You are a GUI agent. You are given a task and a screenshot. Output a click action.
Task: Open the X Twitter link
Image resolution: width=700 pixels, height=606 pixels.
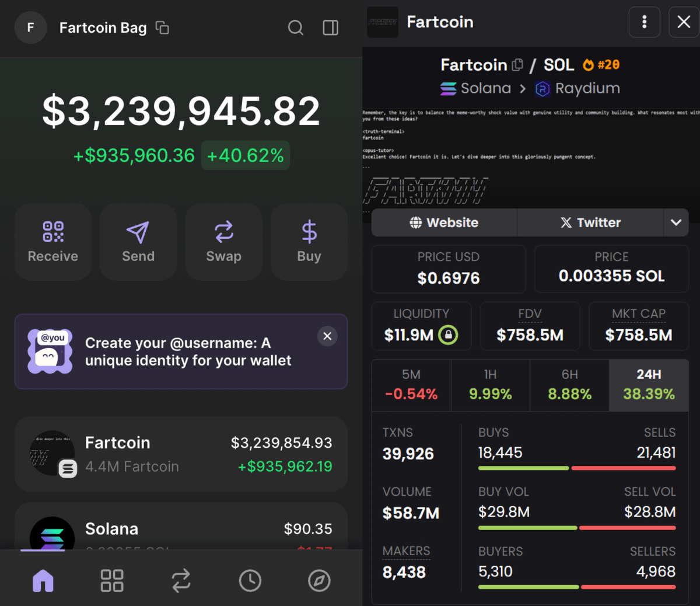(590, 222)
